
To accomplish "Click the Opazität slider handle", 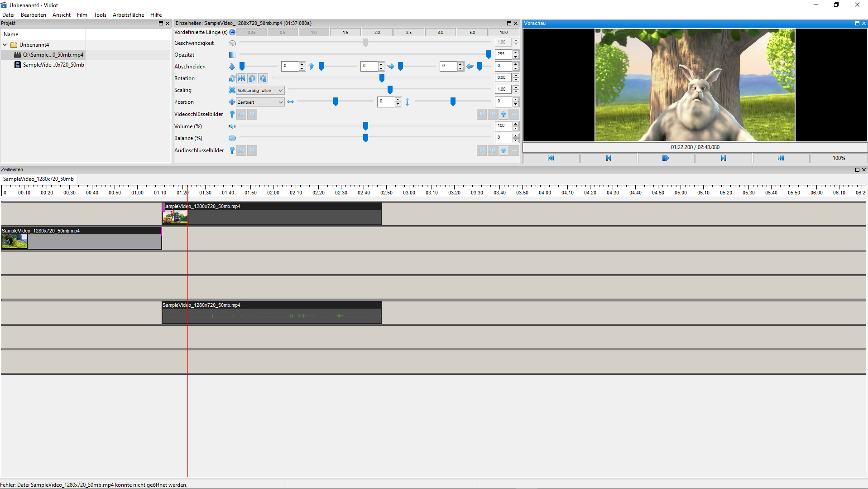I will click(x=489, y=54).
